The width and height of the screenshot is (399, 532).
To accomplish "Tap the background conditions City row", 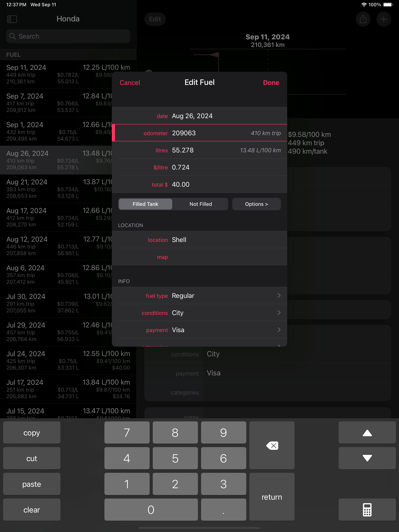I will (268, 354).
